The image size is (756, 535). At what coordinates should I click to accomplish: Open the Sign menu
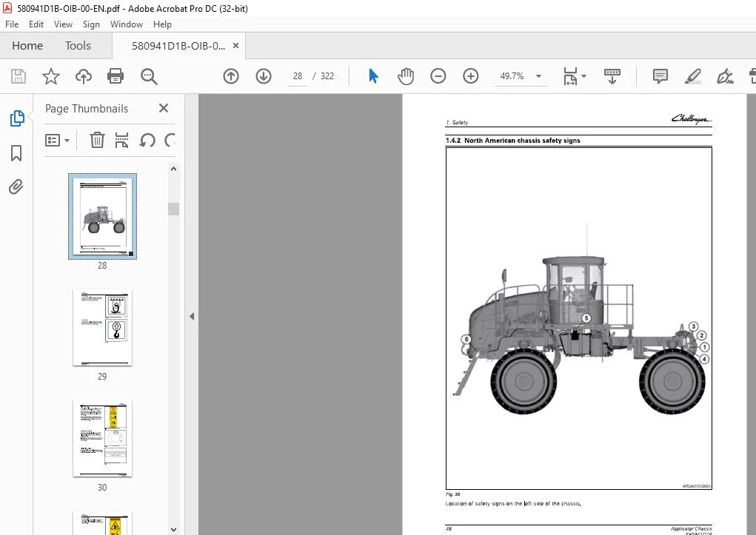91,24
